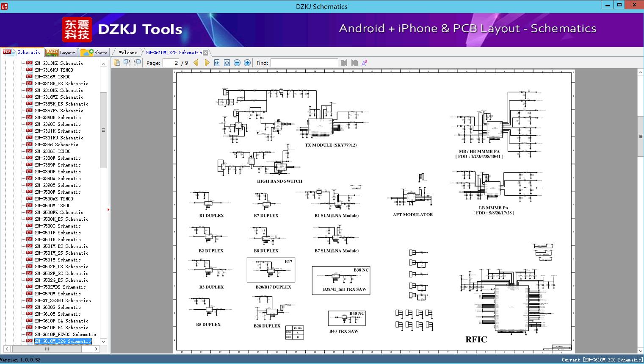Select SM-G530AZ TSHOO in tree
This screenshot has width=644, height=364.
coord(54,199)
